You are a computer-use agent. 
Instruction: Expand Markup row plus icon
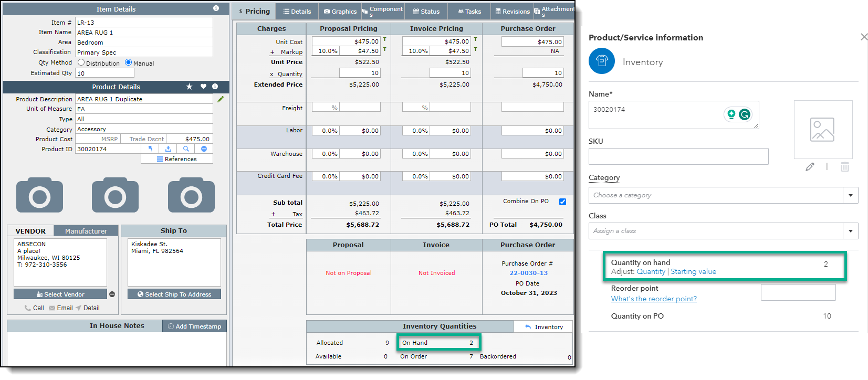[x=272, y=52]
